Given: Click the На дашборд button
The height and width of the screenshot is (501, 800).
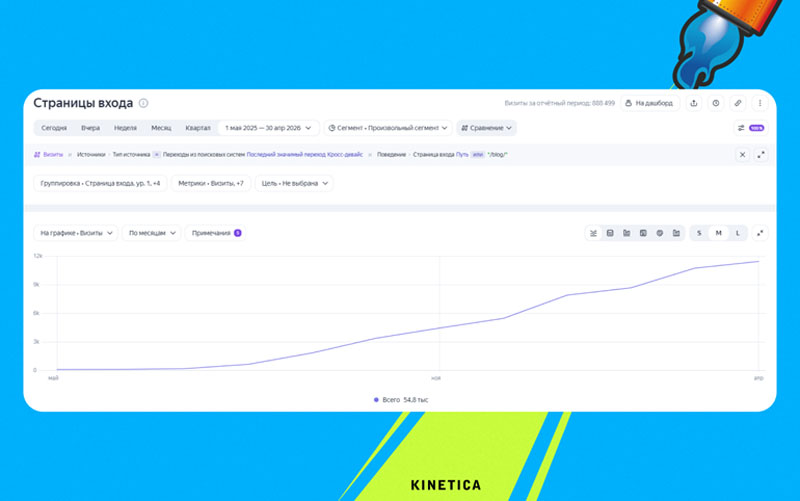Looking at the screenshot, I should [x=649, y=103].
